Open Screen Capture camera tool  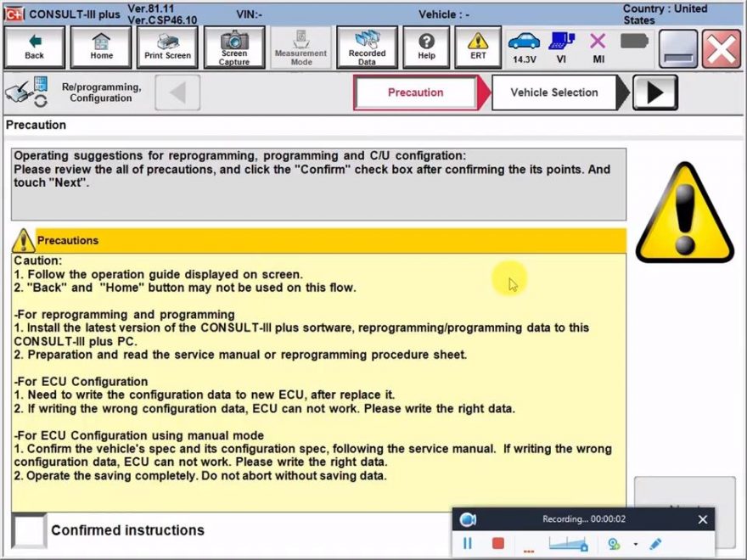coord(234,48)
